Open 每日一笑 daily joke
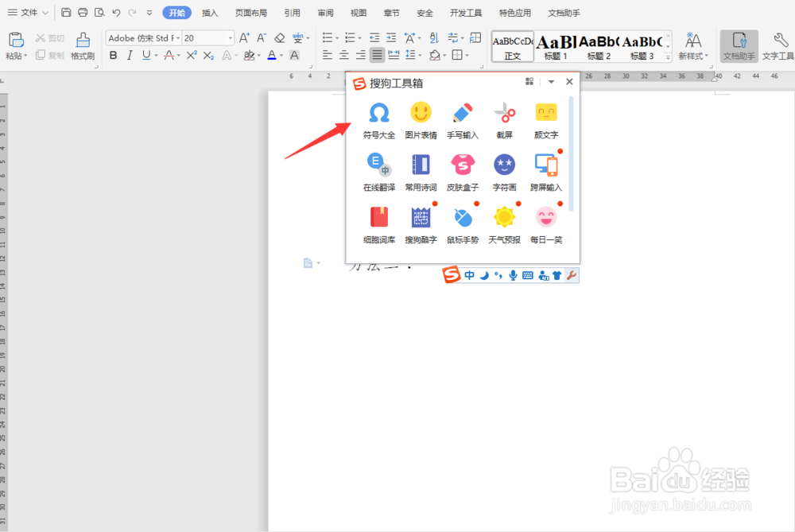 [x=546, y=225]
